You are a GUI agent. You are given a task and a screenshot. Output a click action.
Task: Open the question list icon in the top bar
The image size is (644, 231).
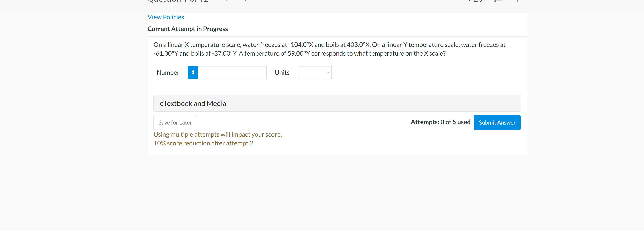point(498,1)
